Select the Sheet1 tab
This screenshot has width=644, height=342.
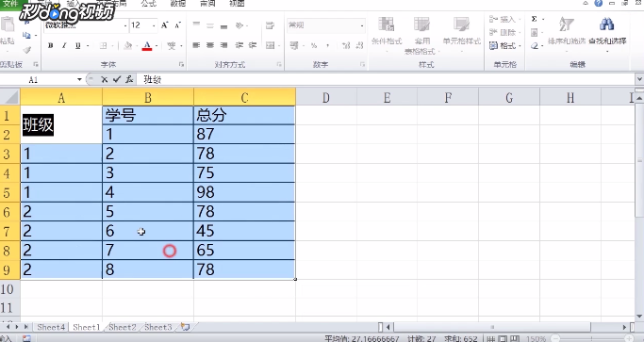(x=86, y=327)
